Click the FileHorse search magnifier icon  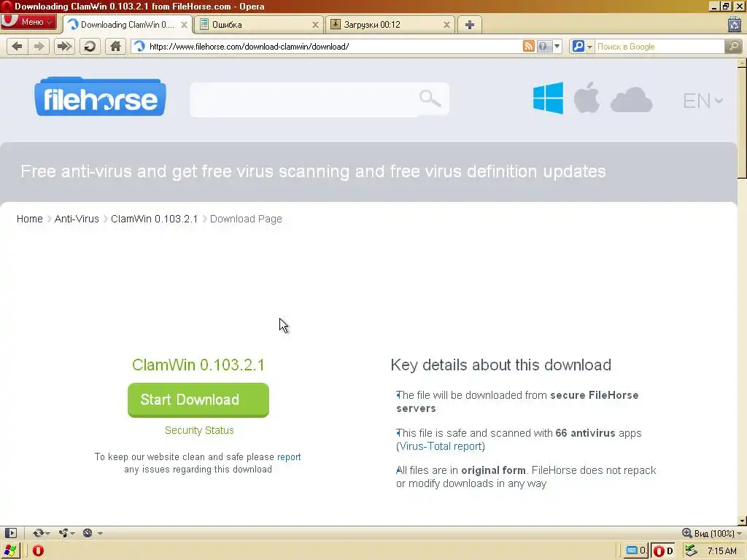pyautogui.click(x=430, y=98)
